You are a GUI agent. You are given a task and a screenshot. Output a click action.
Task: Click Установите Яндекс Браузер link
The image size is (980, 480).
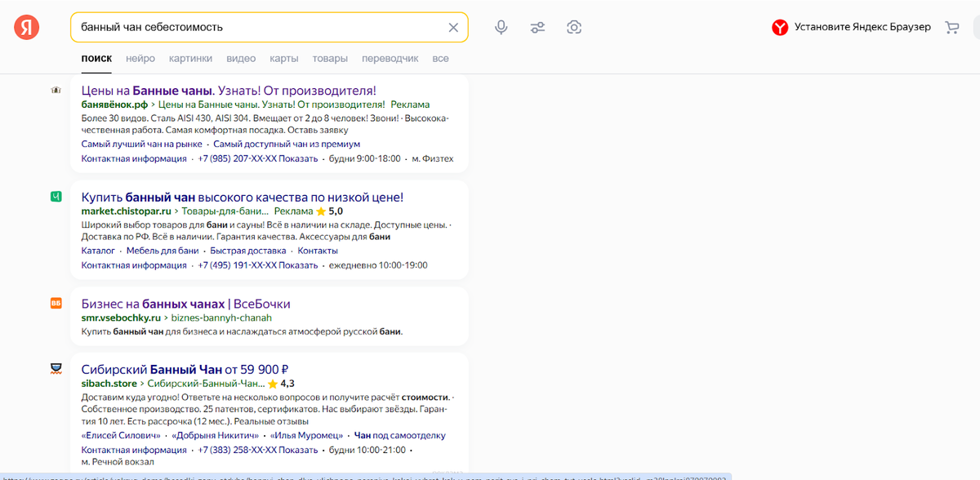coord(862,27)
